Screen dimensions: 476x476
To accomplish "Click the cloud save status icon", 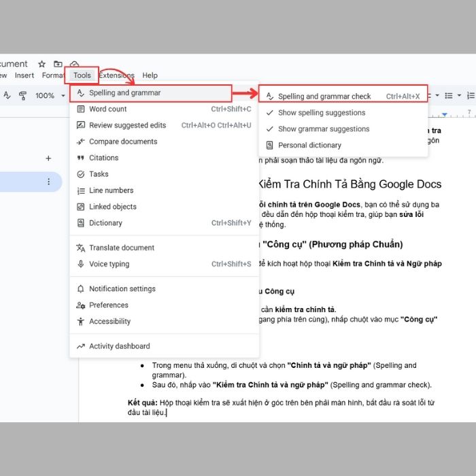I will [x=74, y=63].
